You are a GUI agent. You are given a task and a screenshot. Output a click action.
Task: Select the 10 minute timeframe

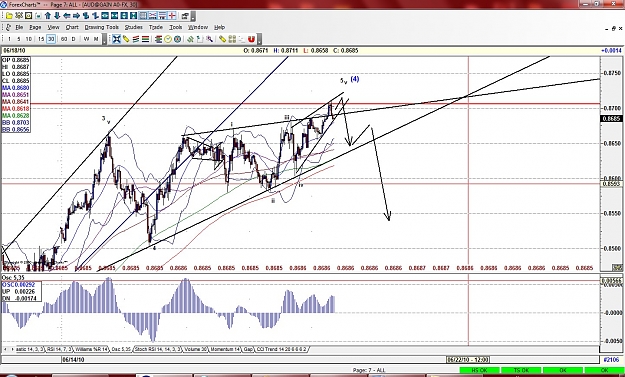point(28,39)
